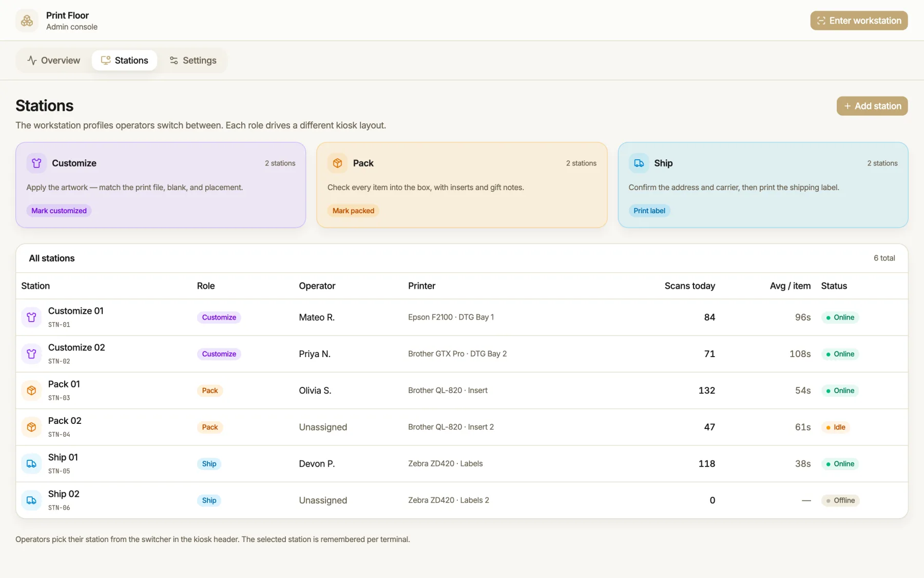Click the Pack 02 station box icon
The image size is (924, 578).
[31, 427]
